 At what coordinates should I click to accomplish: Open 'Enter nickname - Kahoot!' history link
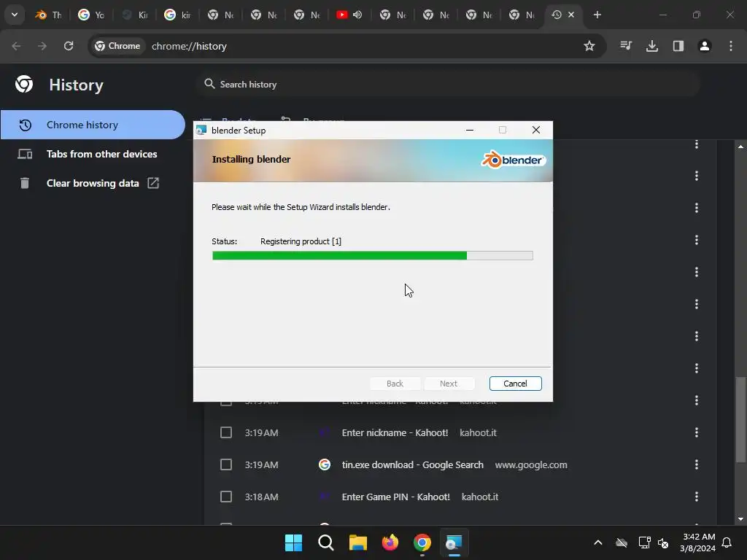[395, 432]
